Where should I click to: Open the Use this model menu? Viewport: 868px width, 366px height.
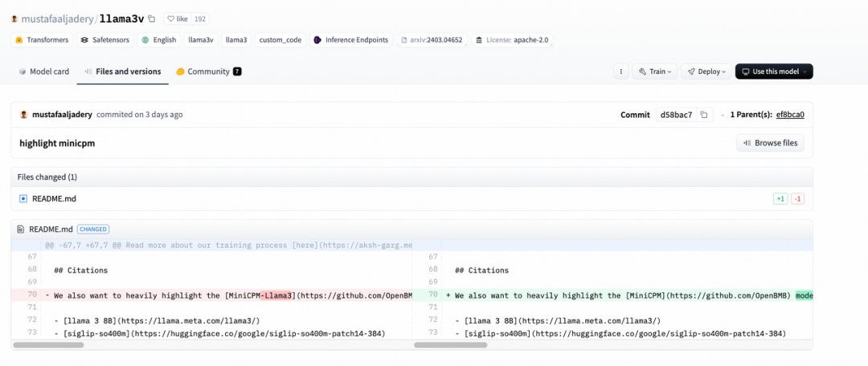773,71
